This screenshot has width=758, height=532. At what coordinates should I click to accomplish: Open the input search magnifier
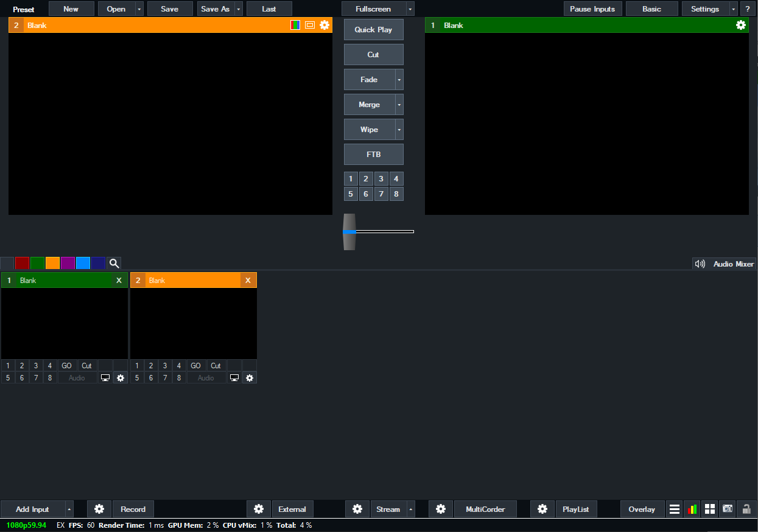pos(114,263)
